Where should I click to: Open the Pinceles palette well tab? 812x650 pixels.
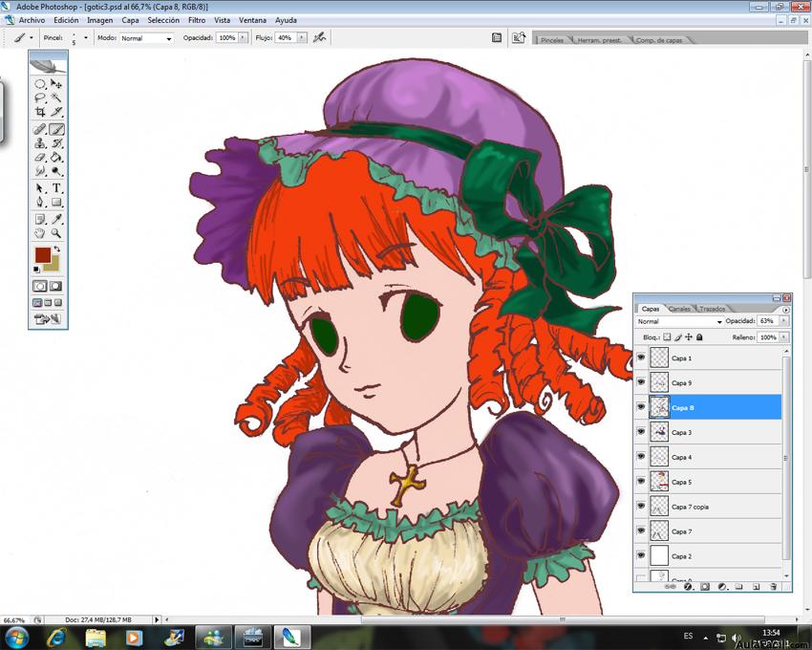coord(552,40)
